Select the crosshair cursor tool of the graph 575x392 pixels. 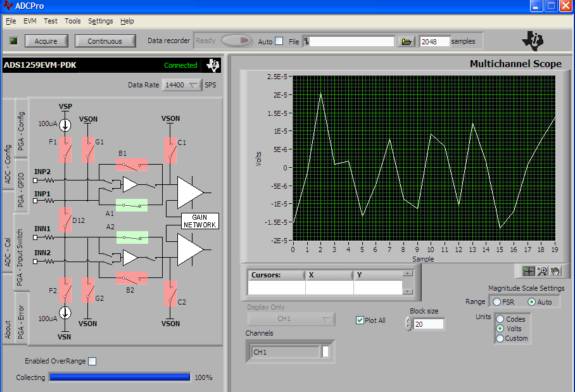pos(528,271)
